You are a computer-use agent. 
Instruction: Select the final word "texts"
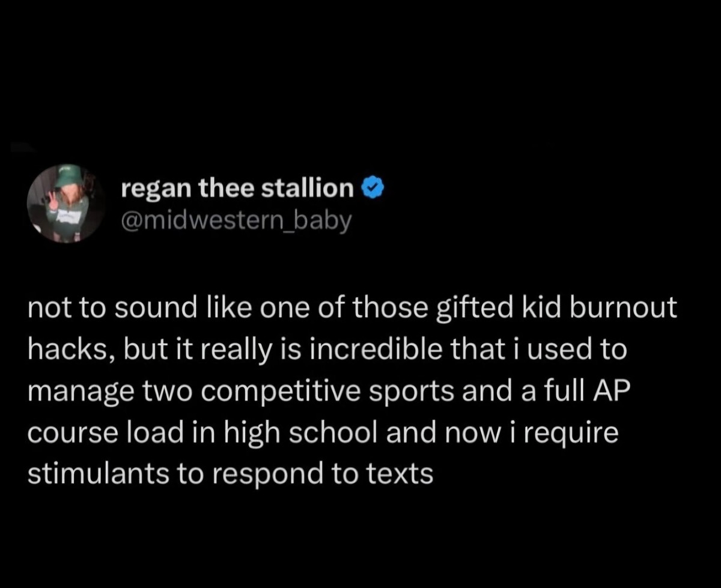click(401, 473)
